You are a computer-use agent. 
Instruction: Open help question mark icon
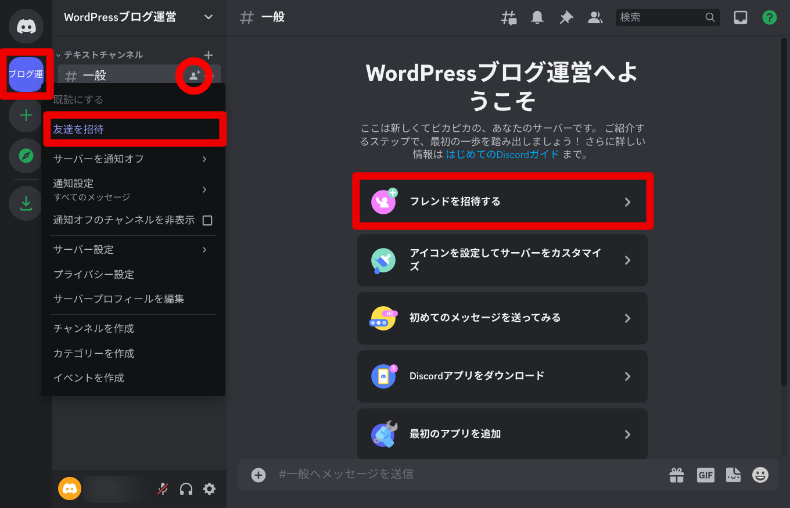coord(769,18)
